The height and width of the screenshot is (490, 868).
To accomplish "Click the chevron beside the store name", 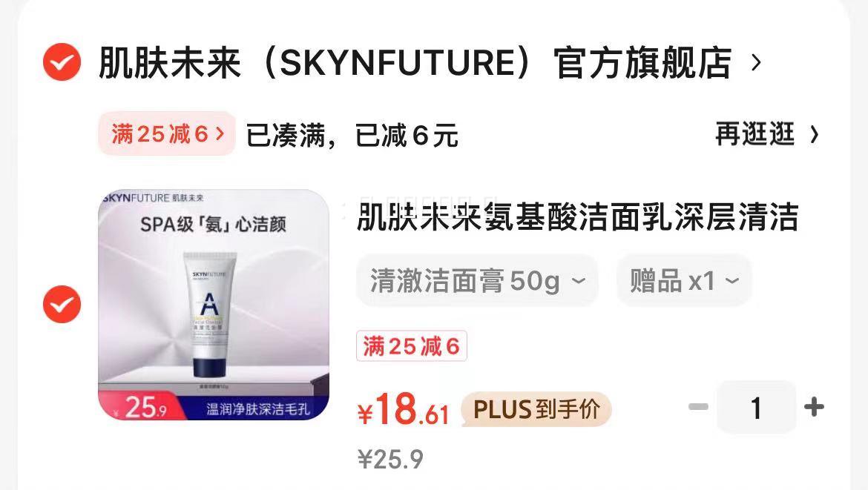I will tap(756, 62).
